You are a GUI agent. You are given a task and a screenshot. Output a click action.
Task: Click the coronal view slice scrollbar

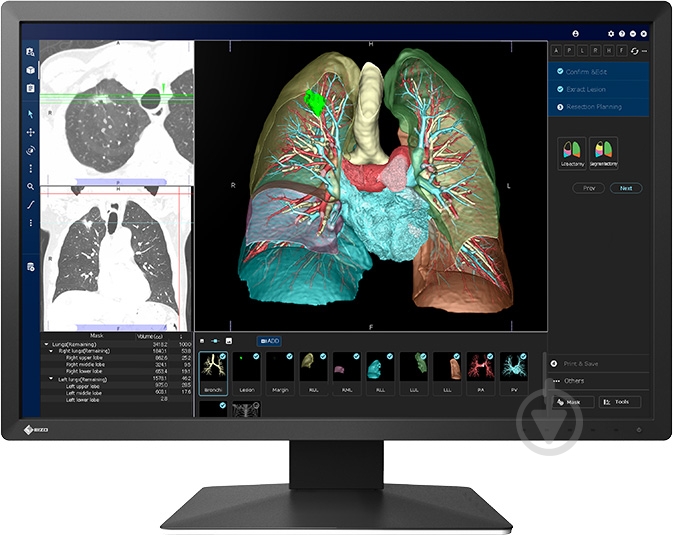(121, 328)
